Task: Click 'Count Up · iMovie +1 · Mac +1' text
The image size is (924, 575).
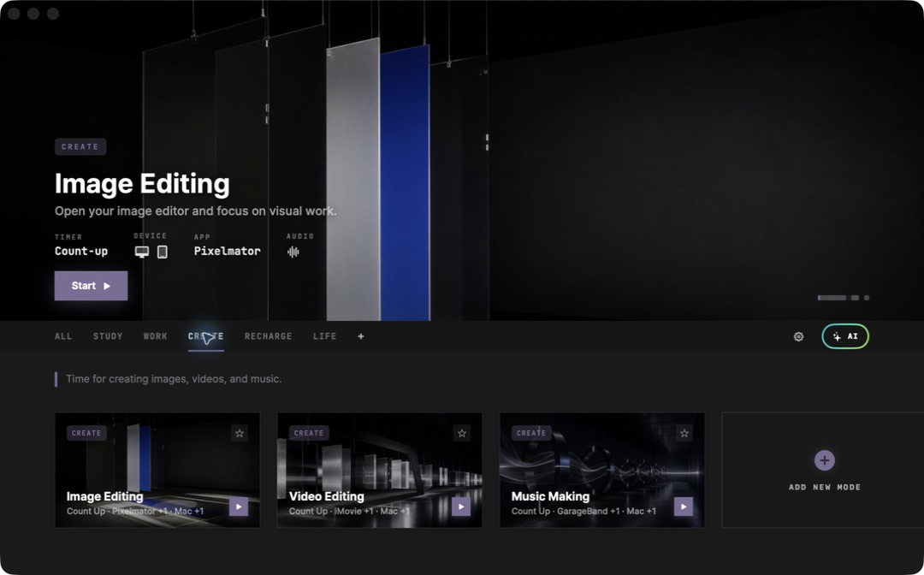Action: (x=349, y=511)
